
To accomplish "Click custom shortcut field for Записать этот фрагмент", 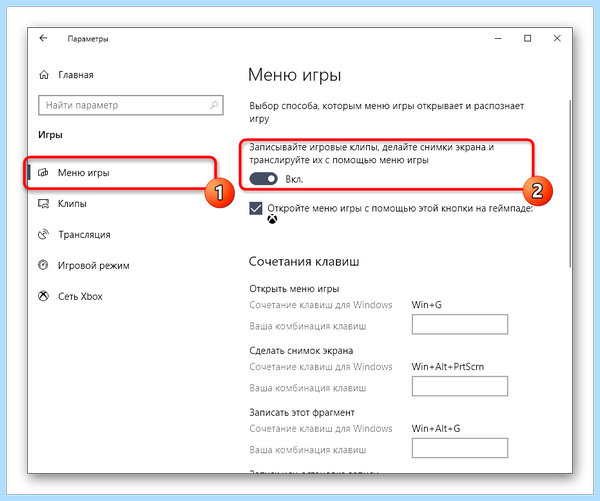I will (460, 448).
